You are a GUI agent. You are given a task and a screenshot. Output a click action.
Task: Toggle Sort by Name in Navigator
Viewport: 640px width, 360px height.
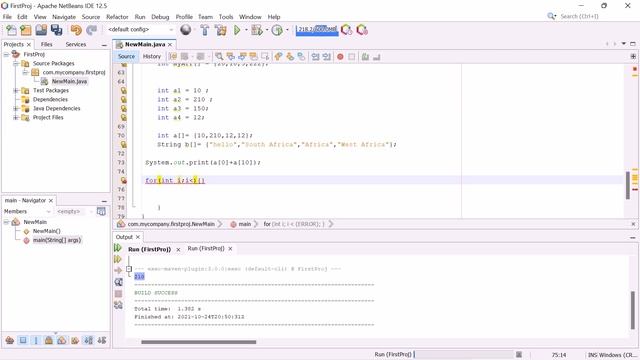88,340
